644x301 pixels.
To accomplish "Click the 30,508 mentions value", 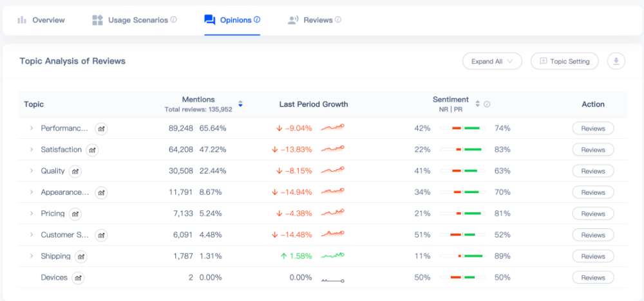I will [x=181, y=171].
